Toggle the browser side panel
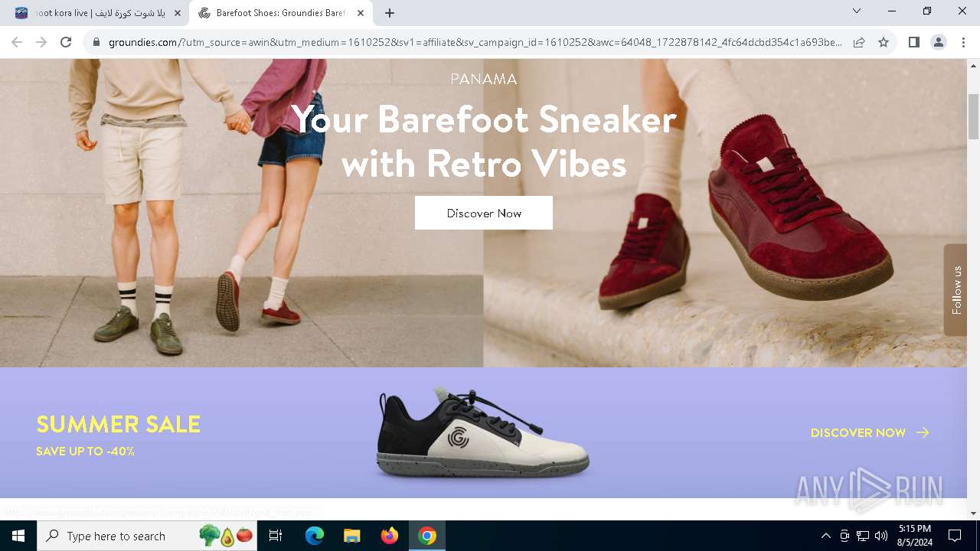 pos(913,42)
